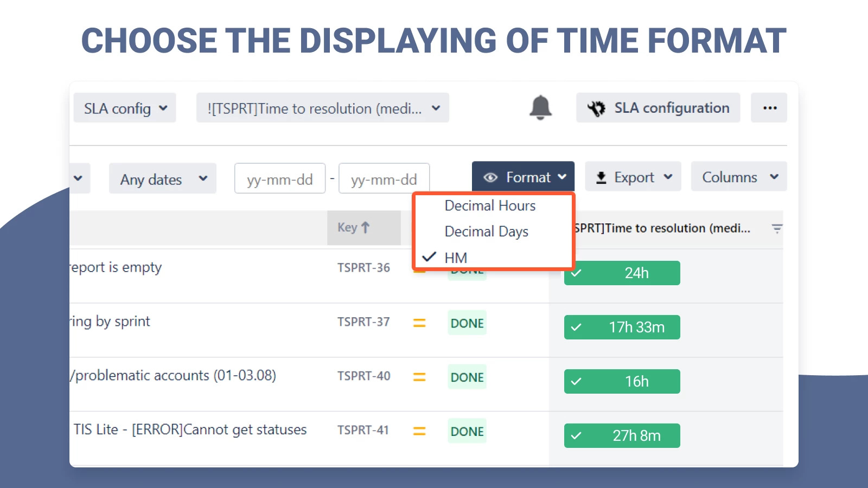Click the 24h SLA result badge
This screenshot has width=868, height=488.
coord(622,273)
